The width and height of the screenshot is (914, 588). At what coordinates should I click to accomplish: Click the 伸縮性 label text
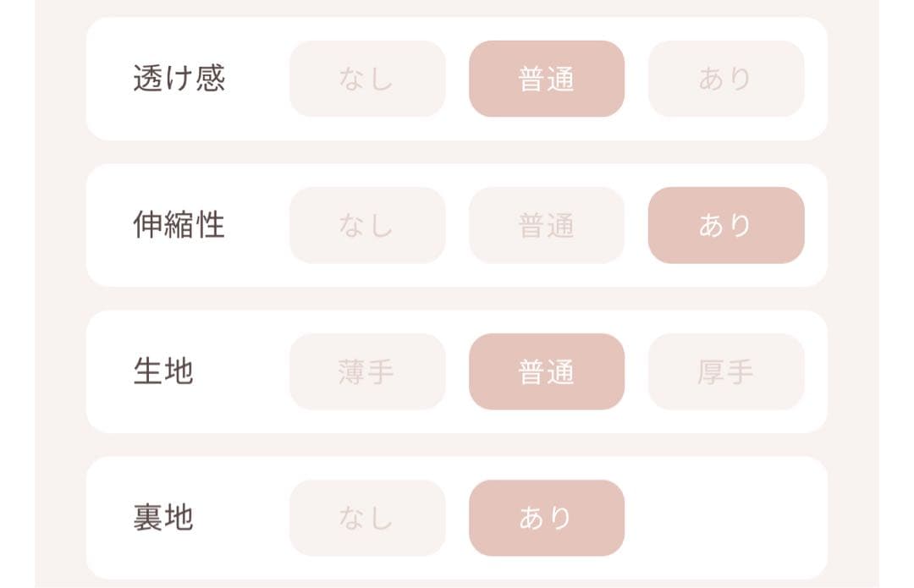coord(179,225)
